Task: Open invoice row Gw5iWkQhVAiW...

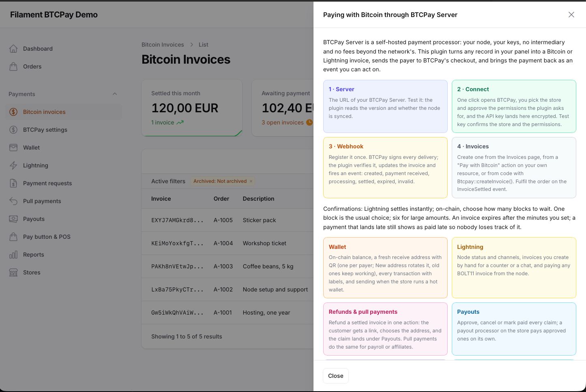Action: tap(228, 313)
